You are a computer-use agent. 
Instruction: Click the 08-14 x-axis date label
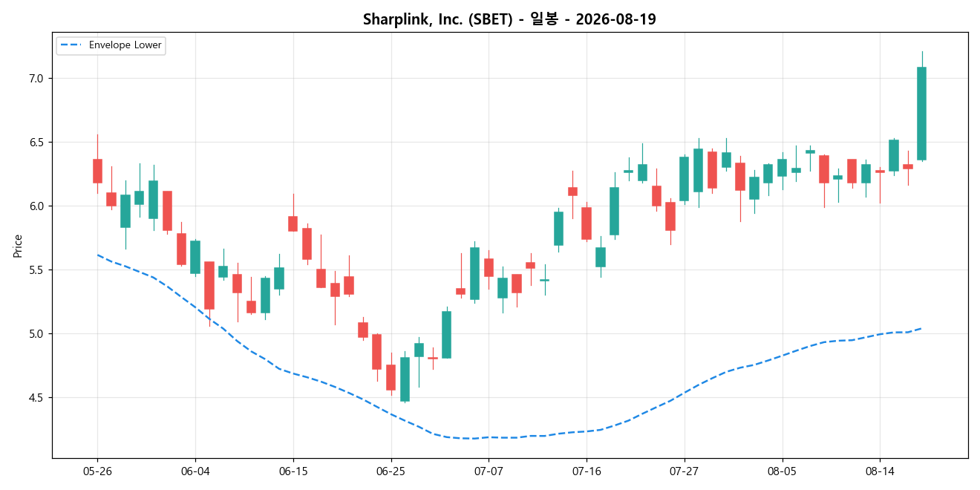point(880,471)
